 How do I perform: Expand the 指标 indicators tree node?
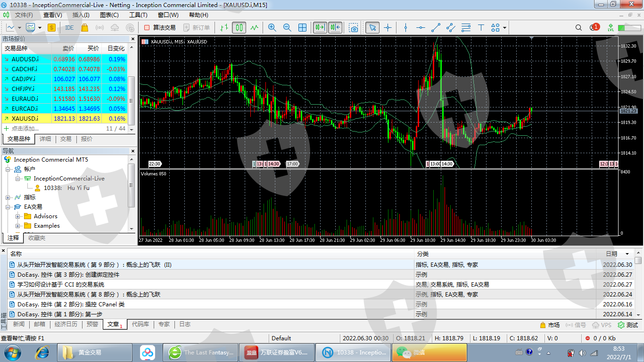(8, 197)
